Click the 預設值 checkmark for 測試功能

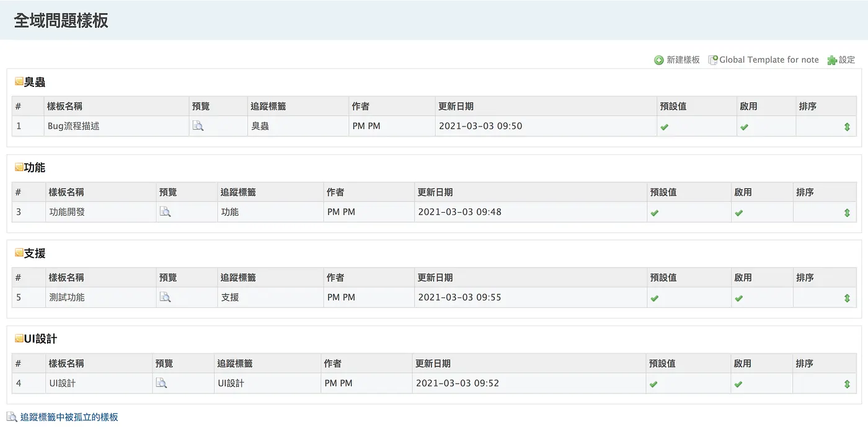point(654,298)
